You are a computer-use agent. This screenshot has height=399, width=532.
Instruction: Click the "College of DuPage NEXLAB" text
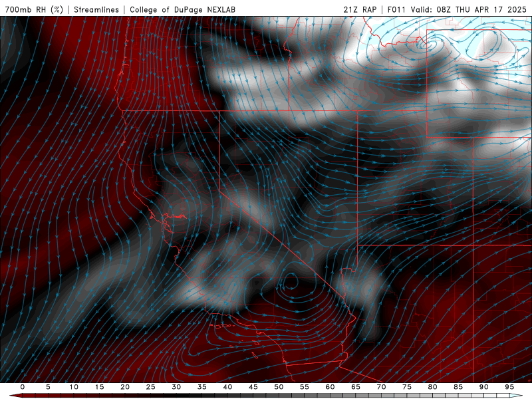pyautogui.click(x=182, y=9)
